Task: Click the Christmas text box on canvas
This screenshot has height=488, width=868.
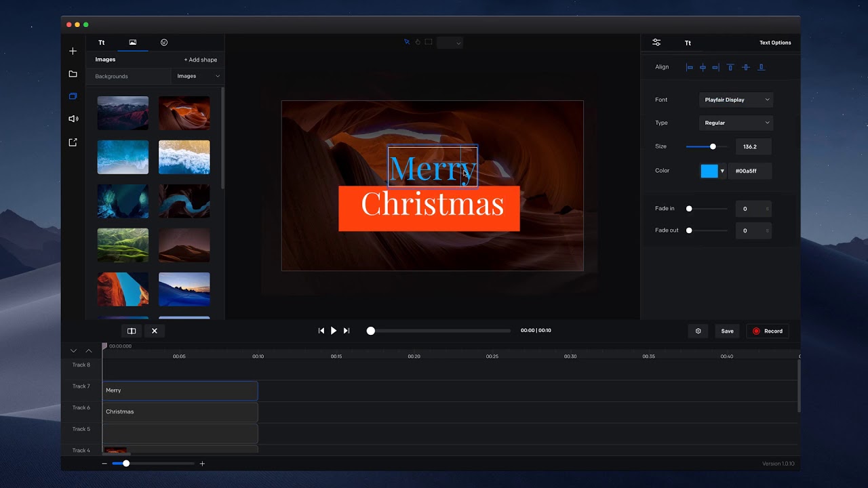Action: pyautogui.click(x=429, y=209)
